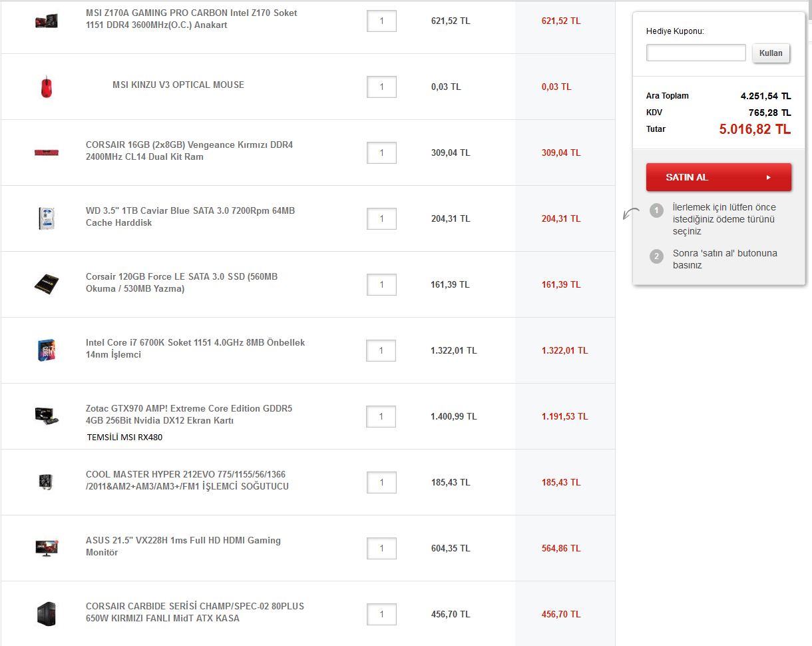
Task: Open the Intel Core i7 processor thumbnail
Action: tap(47, 350)
